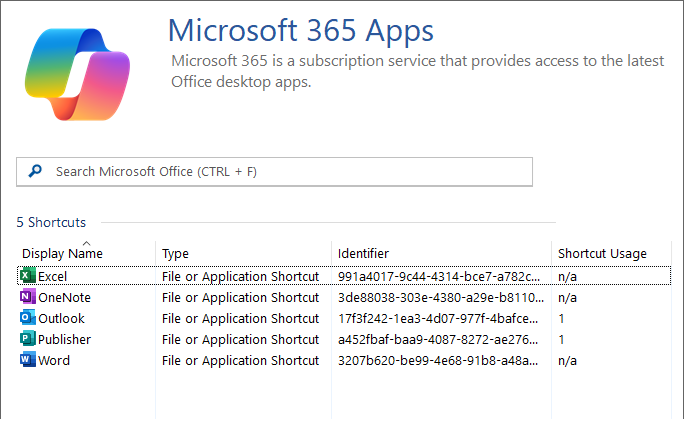Click the Publisher app icon
Image resolution: width=684 pixels, height=424 pixels.
pyautogui.click(x=27, y=339)
